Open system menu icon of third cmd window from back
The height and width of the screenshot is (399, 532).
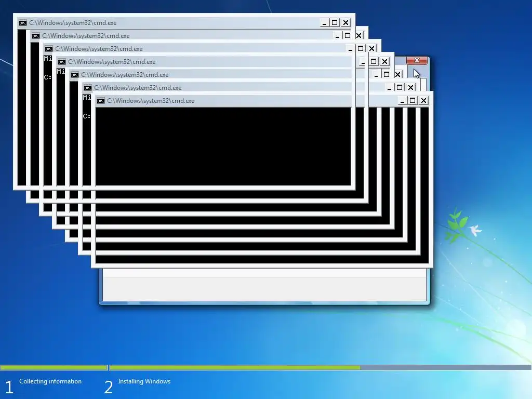(48, 49)
